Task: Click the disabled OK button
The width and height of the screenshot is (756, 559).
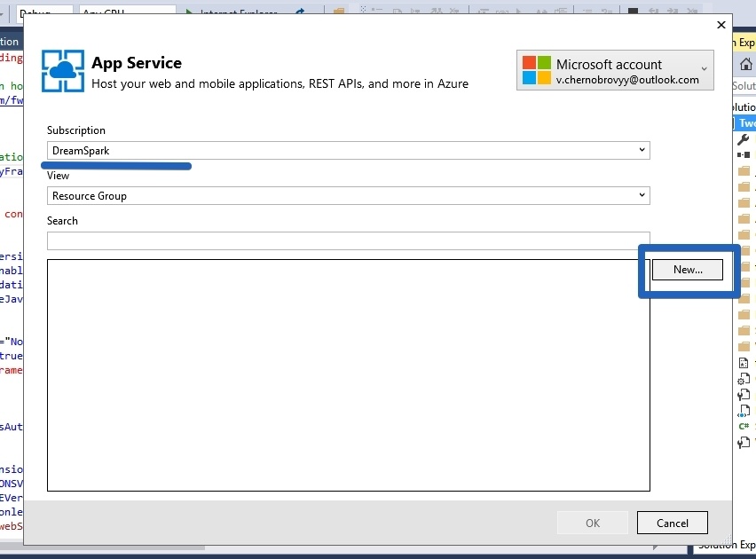Action: point(593,523)
